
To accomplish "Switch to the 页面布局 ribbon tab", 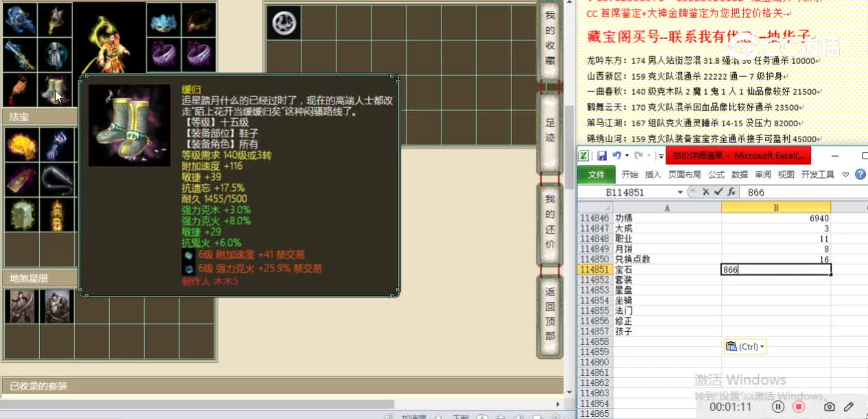I will (x=685, y=174).
